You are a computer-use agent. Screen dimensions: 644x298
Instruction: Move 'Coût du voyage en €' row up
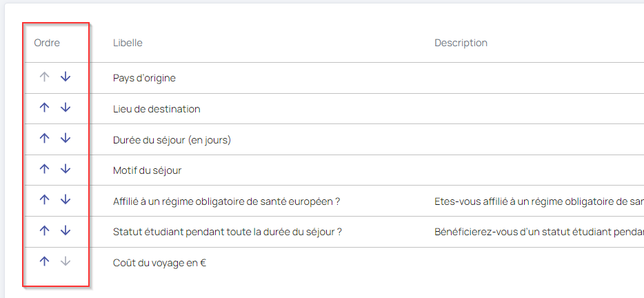45,261
